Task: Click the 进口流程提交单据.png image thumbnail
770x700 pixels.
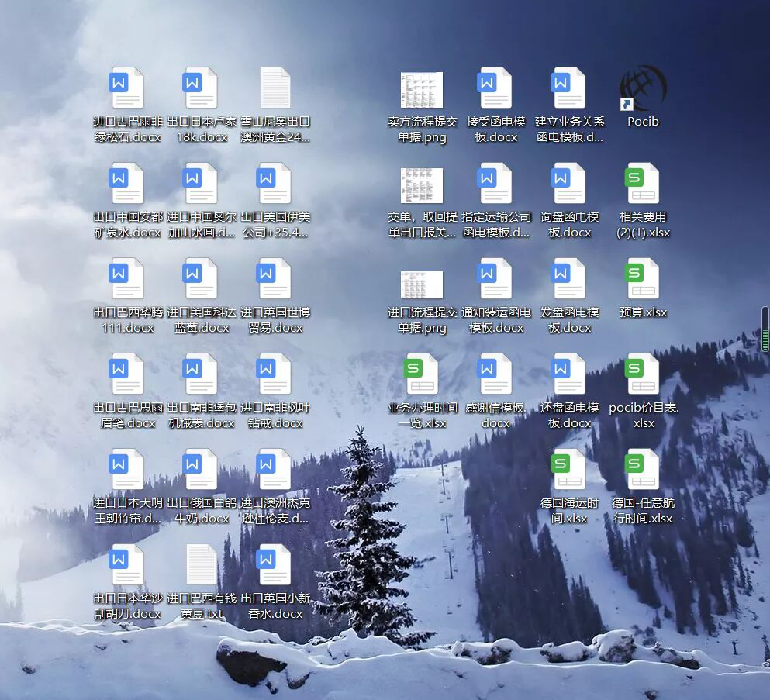Action: 422,284
